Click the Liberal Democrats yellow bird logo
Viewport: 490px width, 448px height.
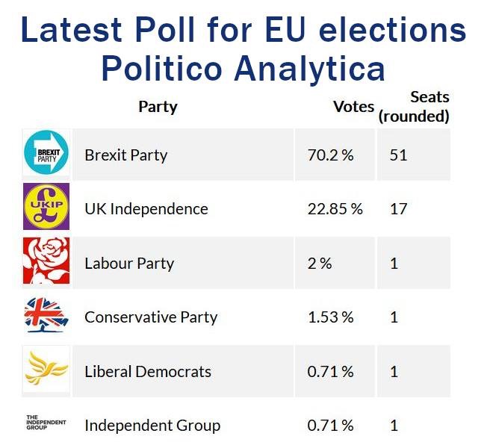tap(46, 370)
